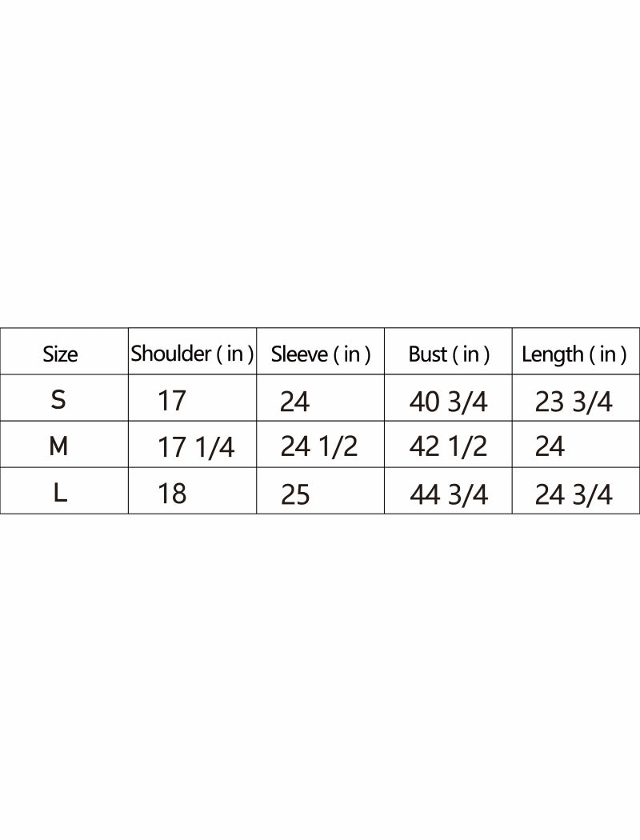Click the Shoulder (in) column header
This screenshot has width=640, height=840.
click(192, 354)
